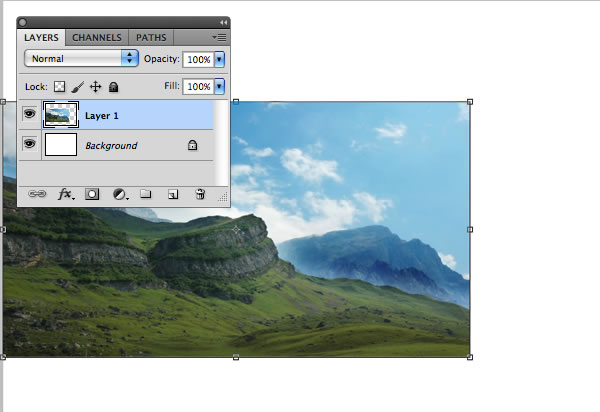The image size is (600, 412).
Task: Switch to the Channels tab
Action: point(97,37)
